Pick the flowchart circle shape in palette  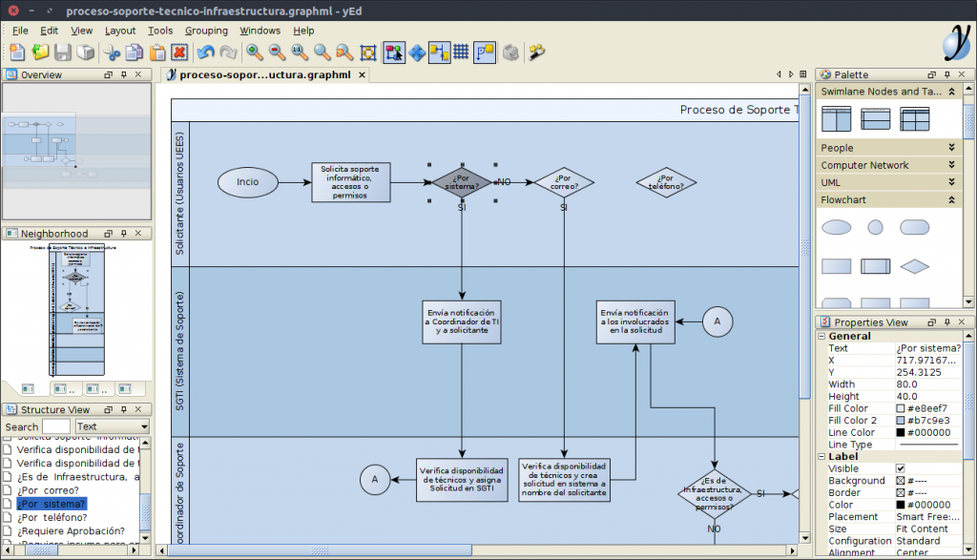(876, 227)
